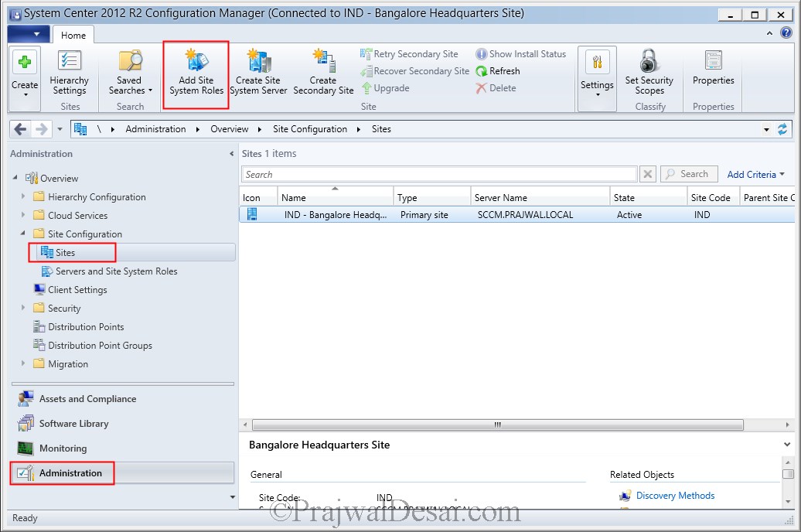Expand the Security node
Viewport: 801px width, 532px height.
pos(23,308)
